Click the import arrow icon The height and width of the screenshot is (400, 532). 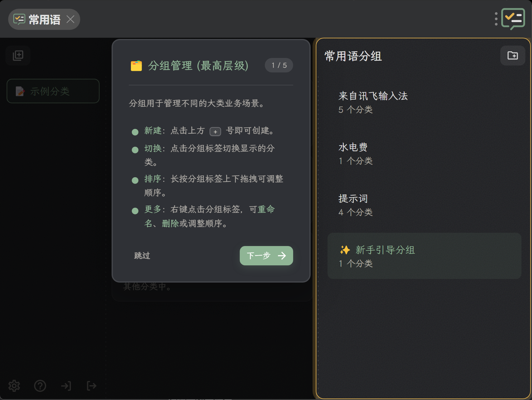tap(66, 386)
